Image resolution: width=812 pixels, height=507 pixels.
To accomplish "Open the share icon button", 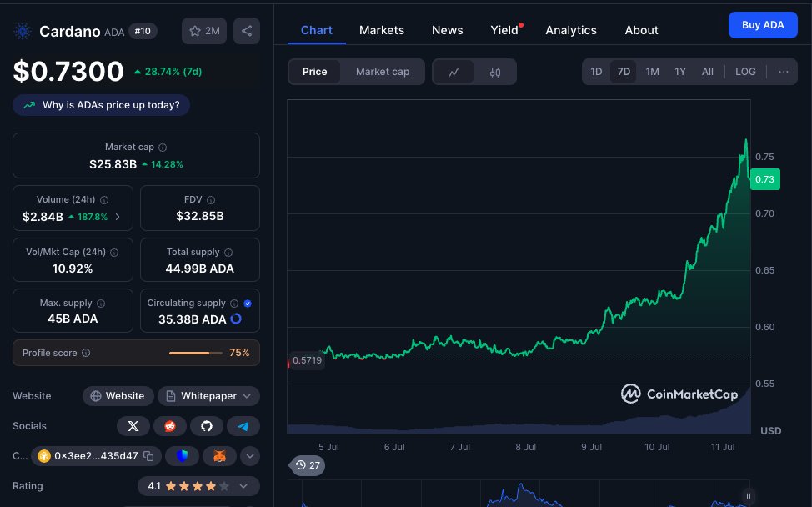I will point(247,31).
